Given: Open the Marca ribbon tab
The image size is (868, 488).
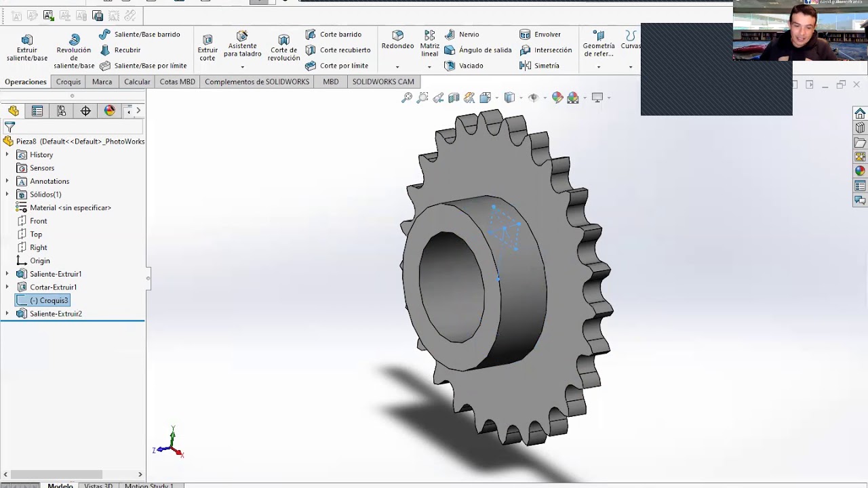Looking at the screenshot, I should click(102, 82).
